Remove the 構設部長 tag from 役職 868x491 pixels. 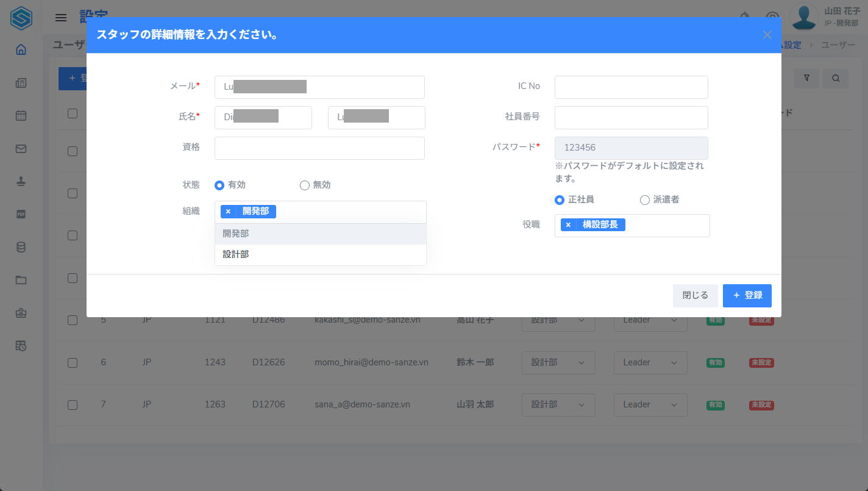coord(568,225)
